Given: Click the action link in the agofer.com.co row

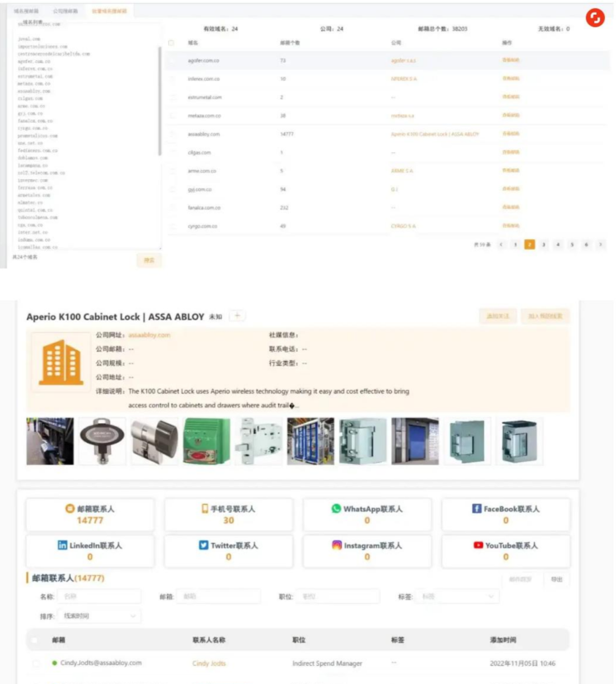Looking at the screenshot, I should 511,60.
